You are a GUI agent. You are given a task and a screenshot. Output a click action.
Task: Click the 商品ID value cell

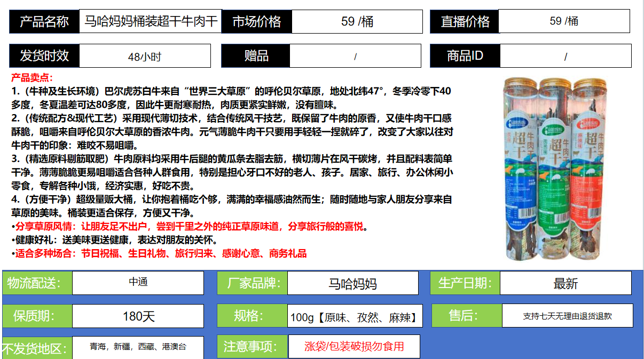(565, 57)
